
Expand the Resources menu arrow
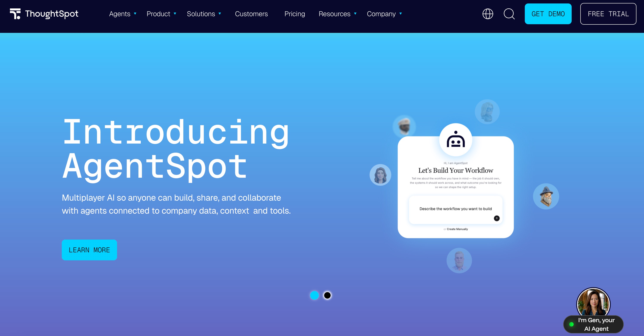click(355, 14)
